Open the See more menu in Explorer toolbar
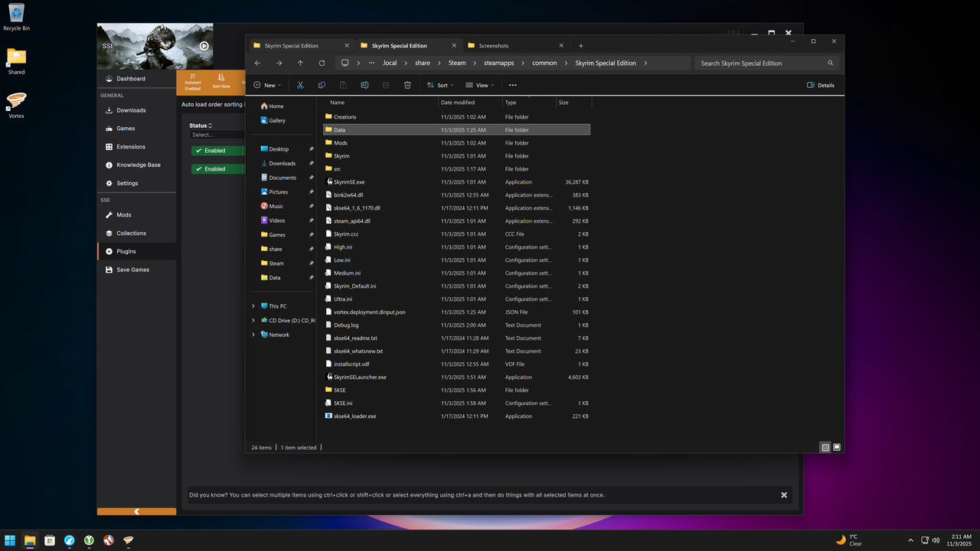The height and width of the screenshot is (551, 980). point(511,85)
